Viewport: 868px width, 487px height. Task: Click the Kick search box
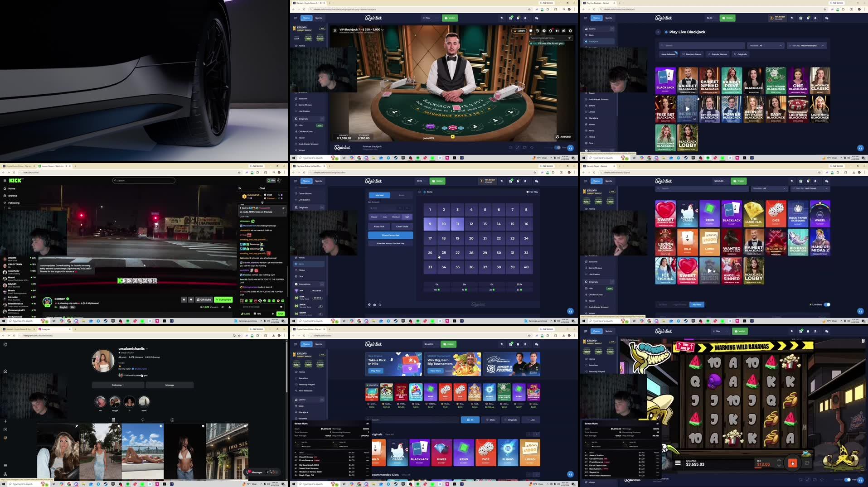pos(144,180)
